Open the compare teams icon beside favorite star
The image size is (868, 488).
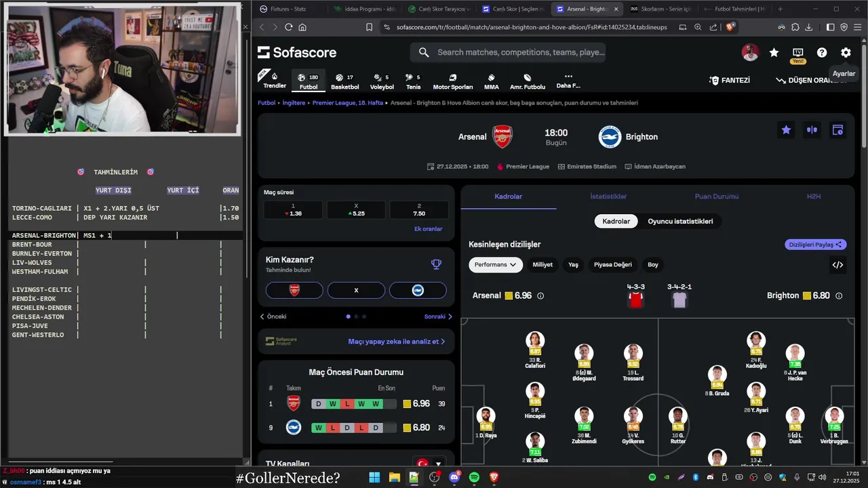pos(812,130)
